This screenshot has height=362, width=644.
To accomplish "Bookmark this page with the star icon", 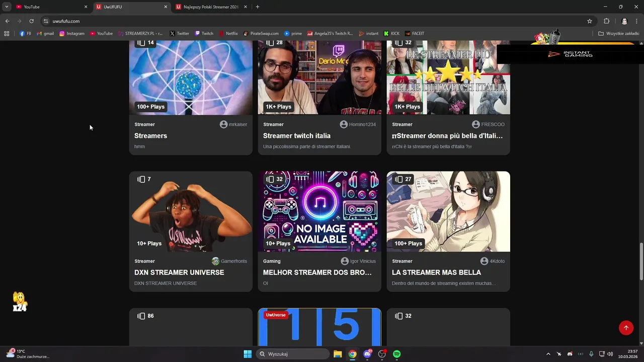I will [x=590, y=21].
